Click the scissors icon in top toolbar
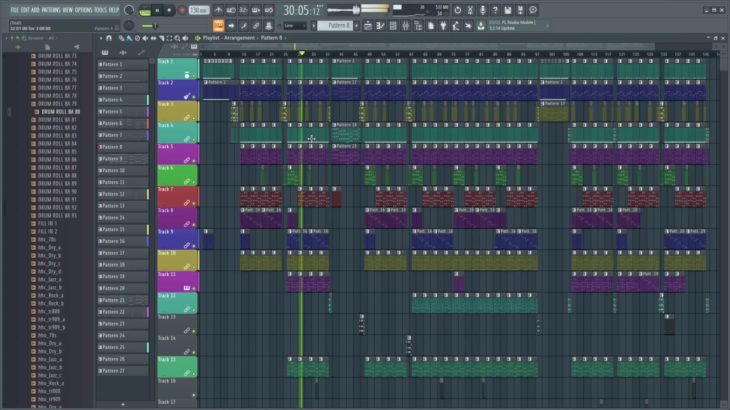Image resolution: width=730 pixels, height=410 pixels. coord(470,10)
